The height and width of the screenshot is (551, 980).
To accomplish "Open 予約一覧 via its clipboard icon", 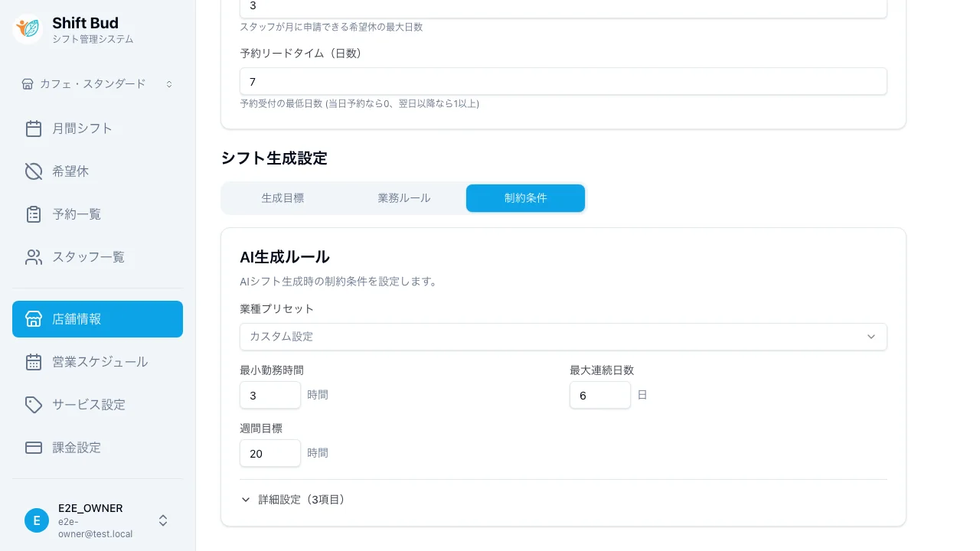I will pos(34,214).
